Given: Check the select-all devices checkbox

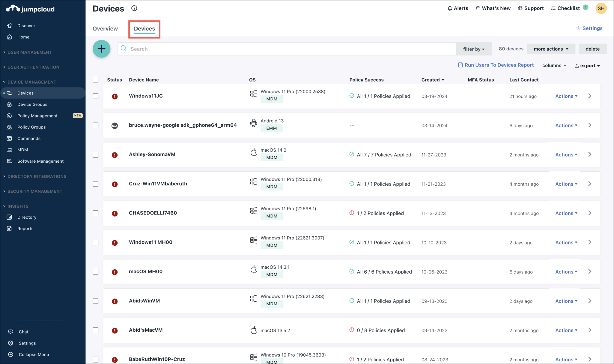Looking at the screenshot, I should (95, 80).
